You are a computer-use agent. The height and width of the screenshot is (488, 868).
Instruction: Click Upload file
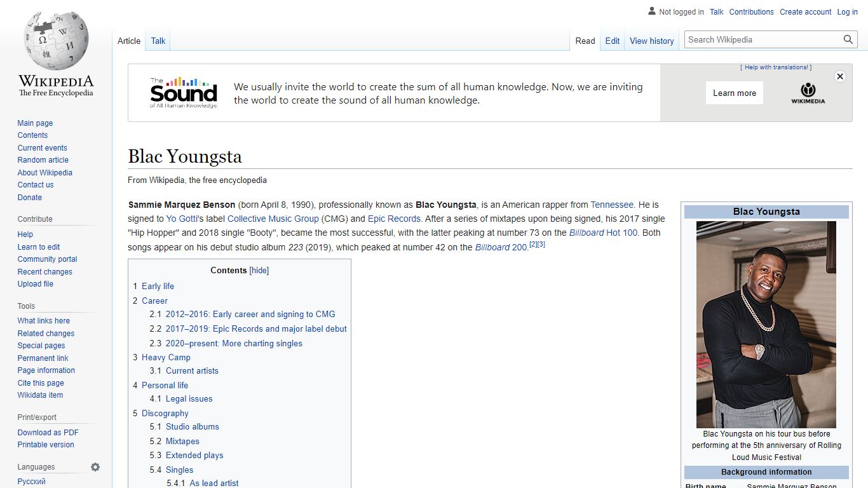coord(36,284)
